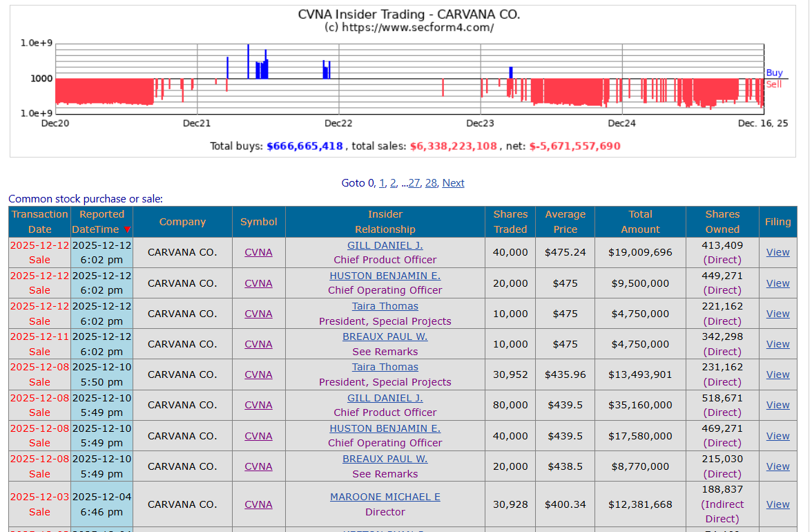View filing for the $17,580,000 sale
Viewport: 812px width, 532px height.
pos(777,436)
